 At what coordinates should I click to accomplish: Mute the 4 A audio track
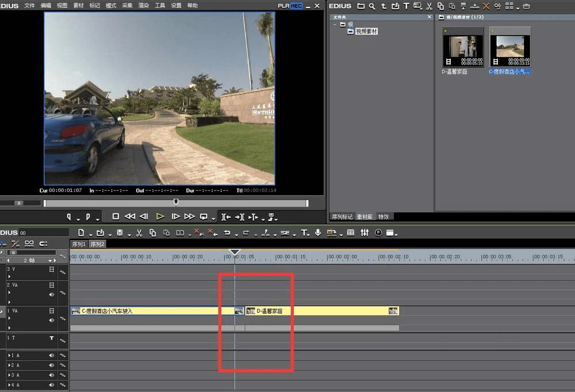(x=52, y=385)
